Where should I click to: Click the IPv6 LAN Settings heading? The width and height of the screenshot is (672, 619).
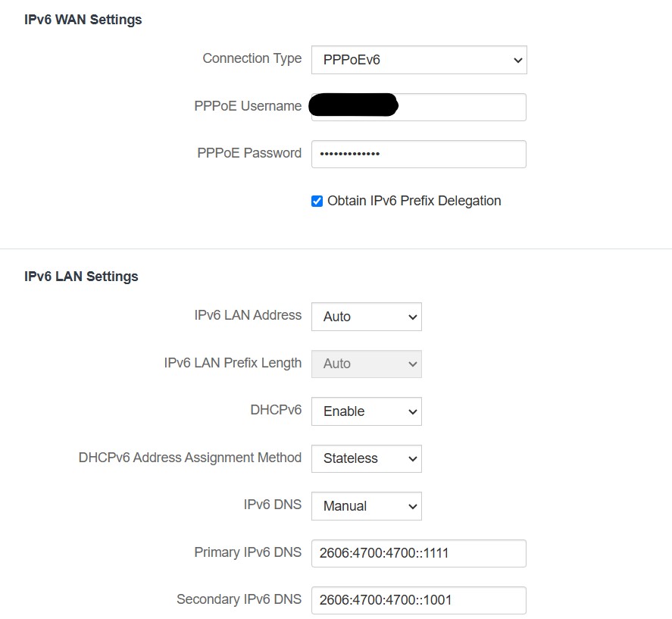click(81, 277)
